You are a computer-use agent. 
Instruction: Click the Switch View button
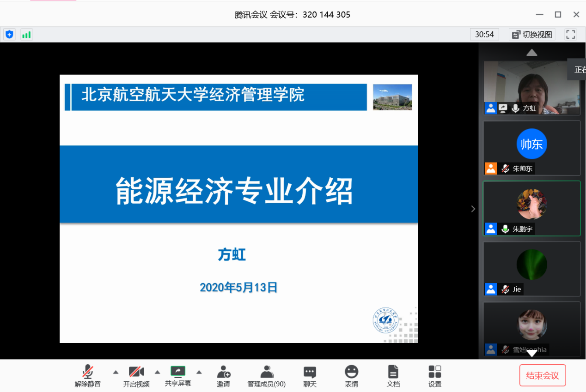pos(531,34)
